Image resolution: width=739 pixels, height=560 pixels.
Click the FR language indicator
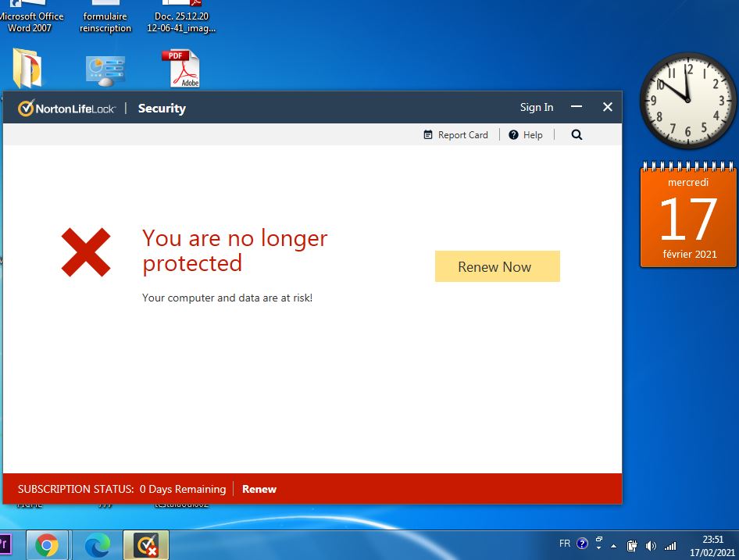(x=565, y=544)
